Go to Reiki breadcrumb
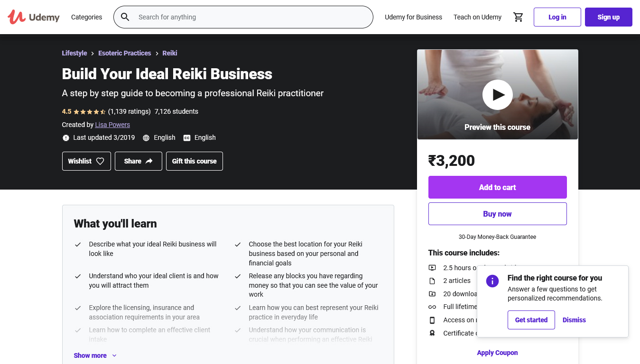Viewport: 640px width, 364px height. 170,53
